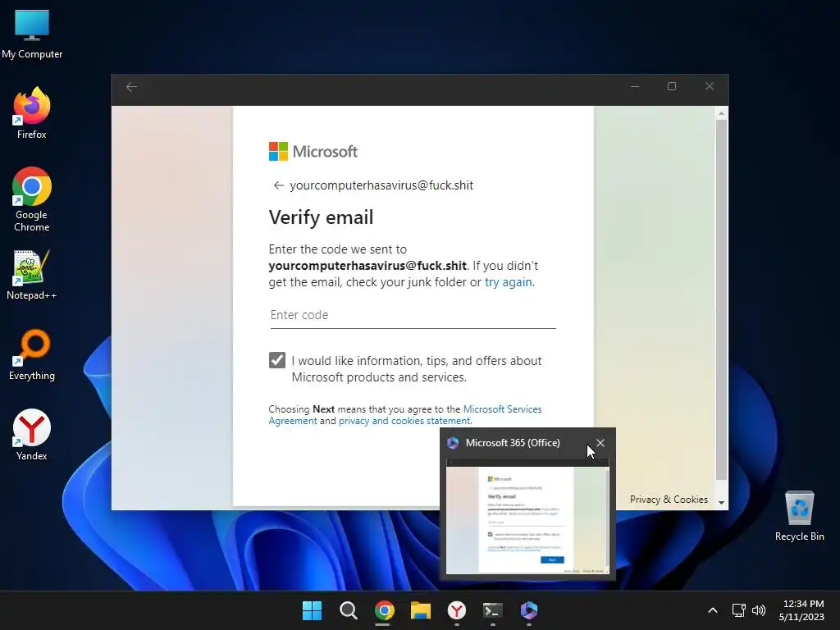Click the back arrow in the window title bar

coord(132,87)
